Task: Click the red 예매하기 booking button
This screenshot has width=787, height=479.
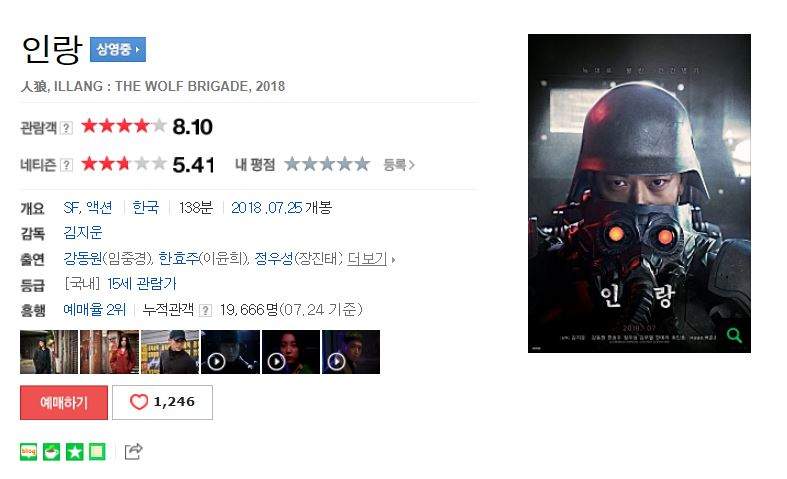Action: click(x=64, y=402)
